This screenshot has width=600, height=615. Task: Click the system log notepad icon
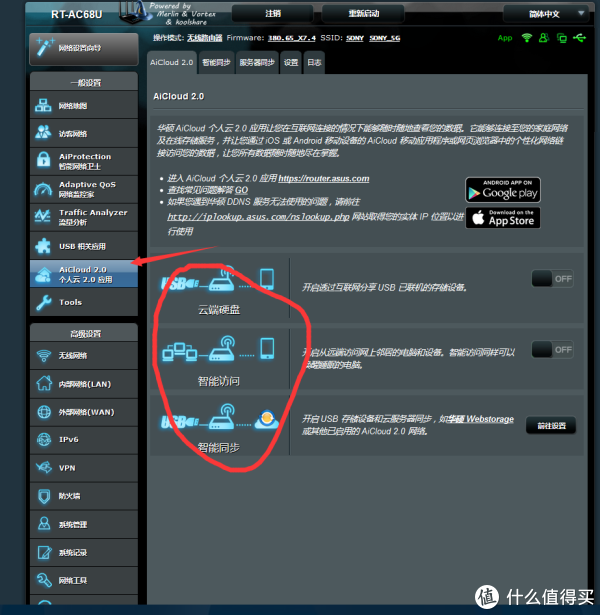tap(44, 552)
